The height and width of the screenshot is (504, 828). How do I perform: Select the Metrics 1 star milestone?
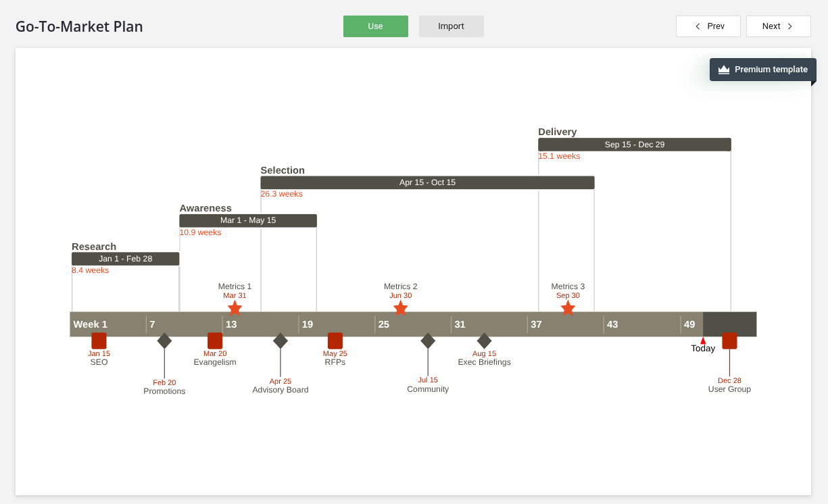(x=235, y=308)
